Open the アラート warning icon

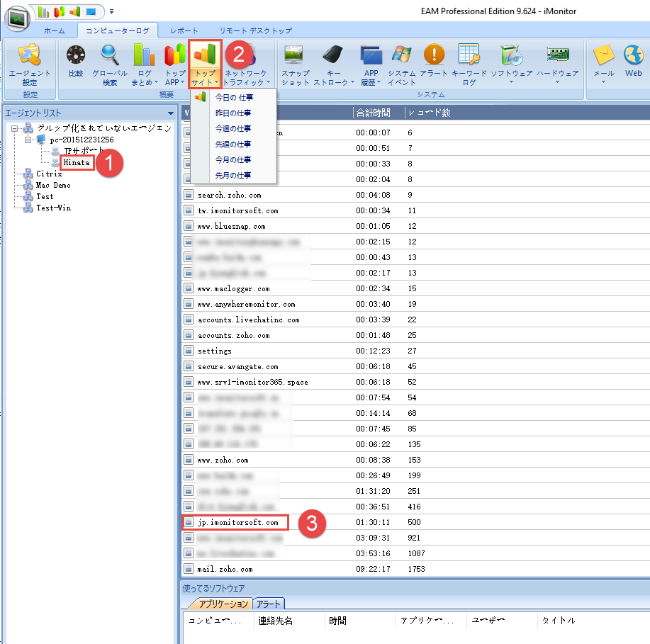[433, 64]
